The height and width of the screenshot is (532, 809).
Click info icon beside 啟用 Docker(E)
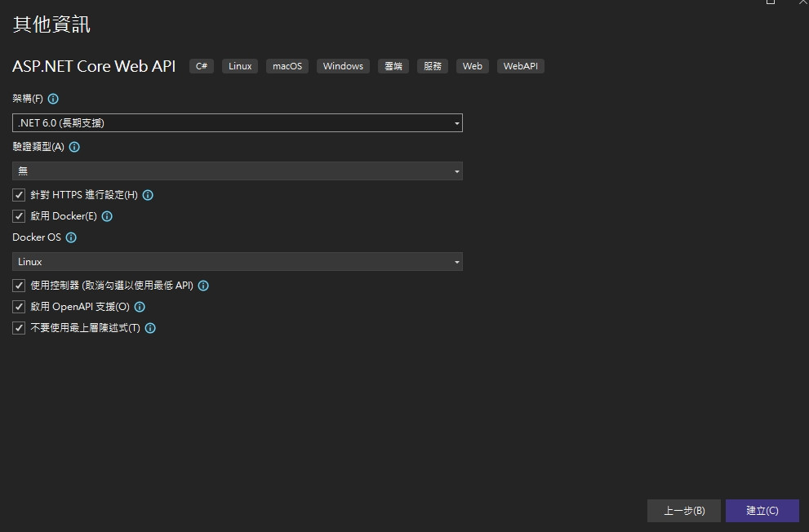(107, 216)
